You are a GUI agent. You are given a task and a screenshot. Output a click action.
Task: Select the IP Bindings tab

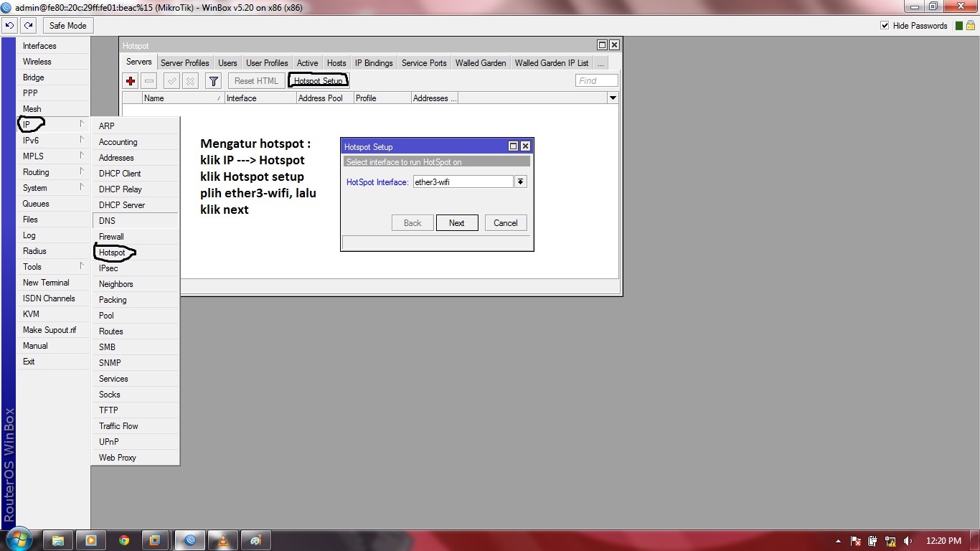point(374,63)
